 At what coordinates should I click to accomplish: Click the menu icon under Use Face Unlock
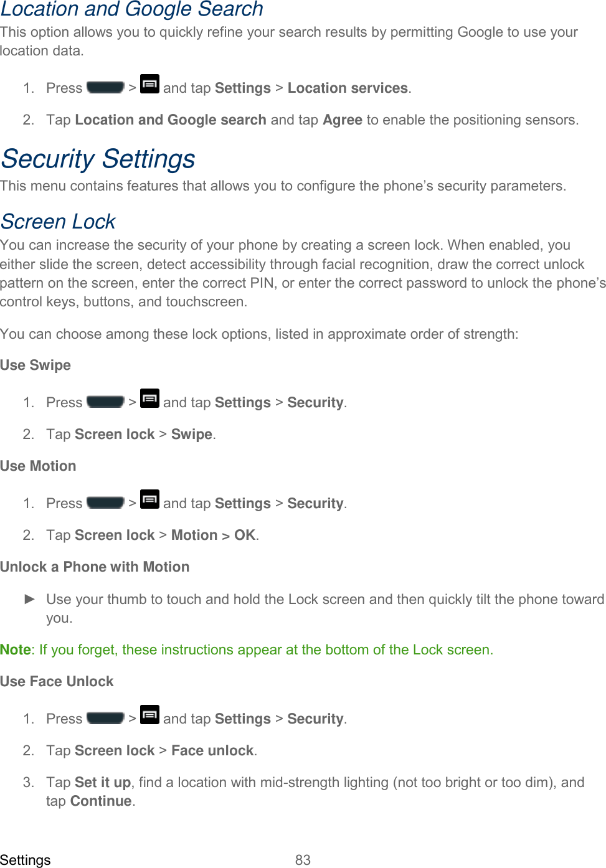coord(149,715)
